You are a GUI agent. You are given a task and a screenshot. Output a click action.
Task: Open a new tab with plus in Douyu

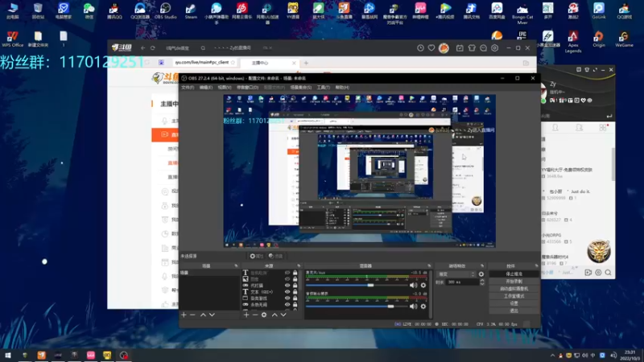[x=306, y=63]
